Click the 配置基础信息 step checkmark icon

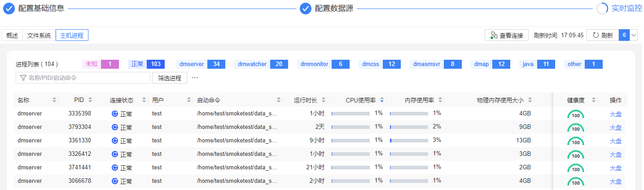coord(9,8)
